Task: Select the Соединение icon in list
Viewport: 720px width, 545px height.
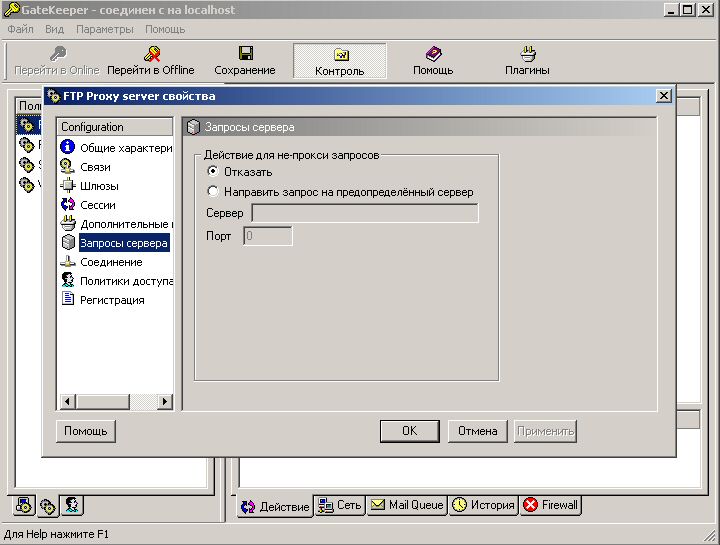Action: 68,261
